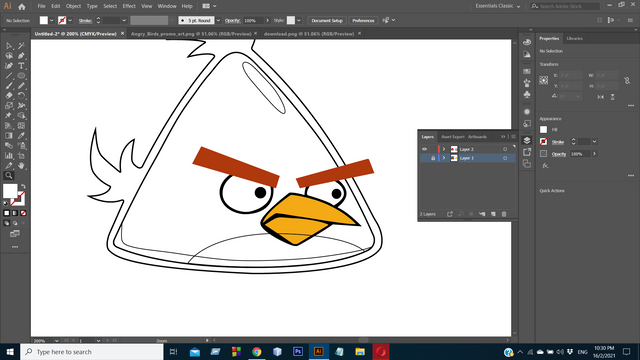
Task: Switch to the Asset Export tab
Action: (x=453, y=137)
